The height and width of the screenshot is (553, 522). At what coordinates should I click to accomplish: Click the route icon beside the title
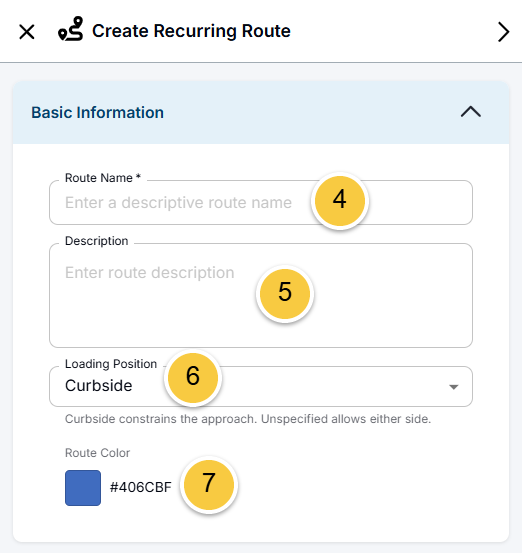click(71, 29)
